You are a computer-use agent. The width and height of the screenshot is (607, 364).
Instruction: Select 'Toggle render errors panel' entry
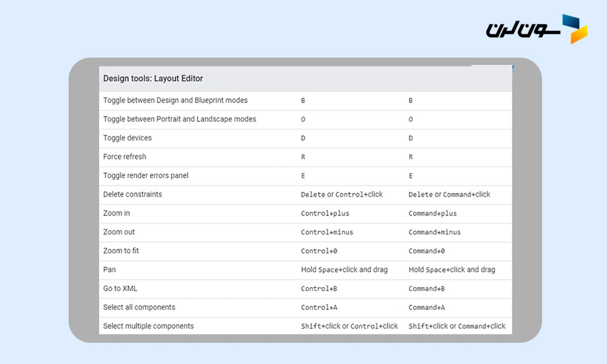click(x=146, y=175)
